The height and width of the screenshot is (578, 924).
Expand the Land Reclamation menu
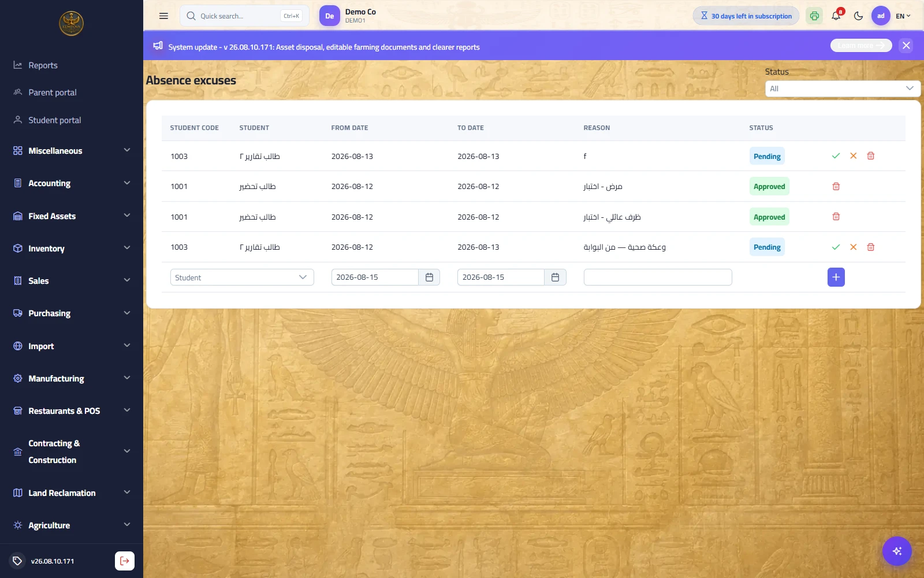point(72,493)
